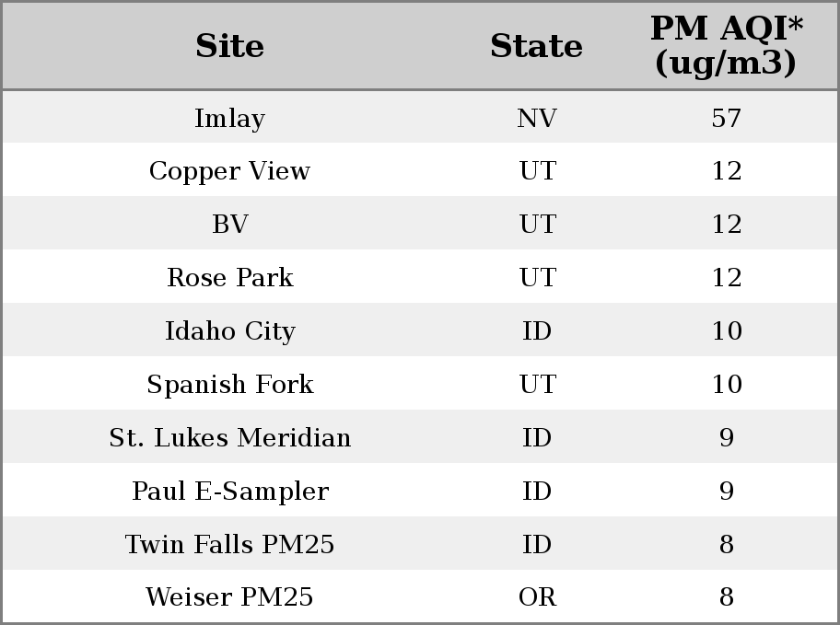Select the Weiser PM25 site name
The height and width of the screenshot is (625, 840).
(x=230, y=597)
